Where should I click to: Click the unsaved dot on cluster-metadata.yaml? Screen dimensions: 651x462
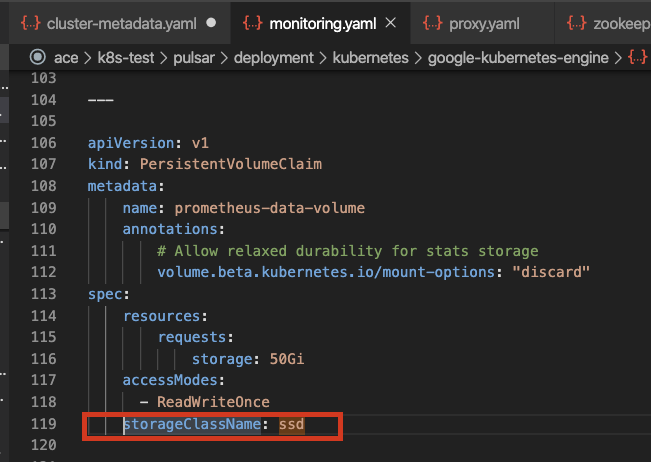click(211, 23)
